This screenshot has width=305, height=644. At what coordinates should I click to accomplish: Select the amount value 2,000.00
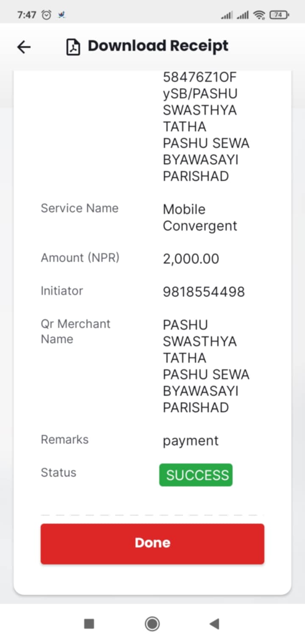pos(191,259)
